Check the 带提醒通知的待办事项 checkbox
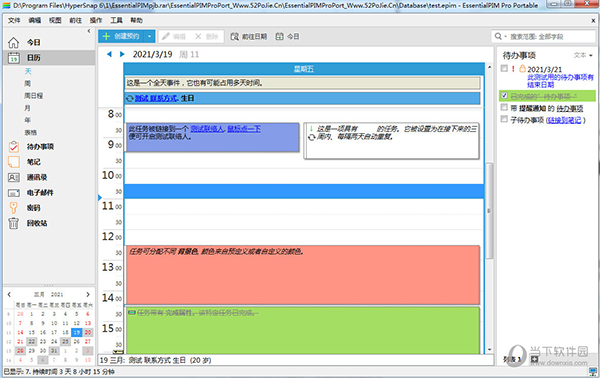This screenshot has width=600, height=378. (x=504, y=108)
